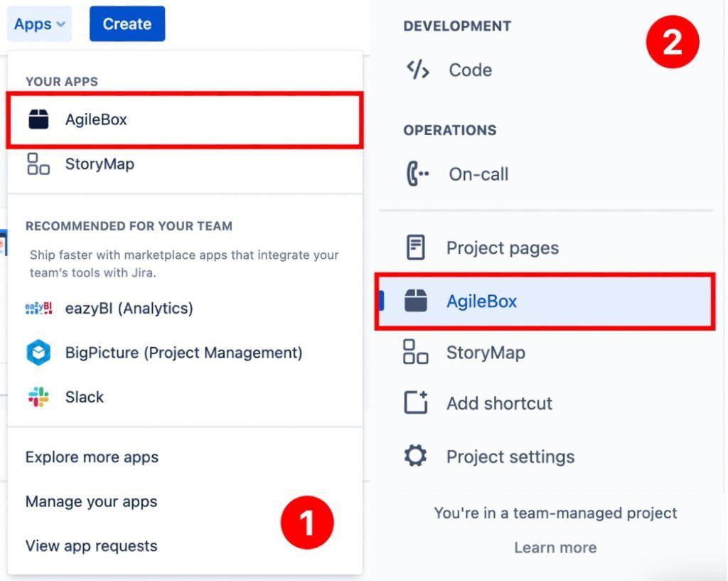Click the On-call phone icon

pos(418,174)
